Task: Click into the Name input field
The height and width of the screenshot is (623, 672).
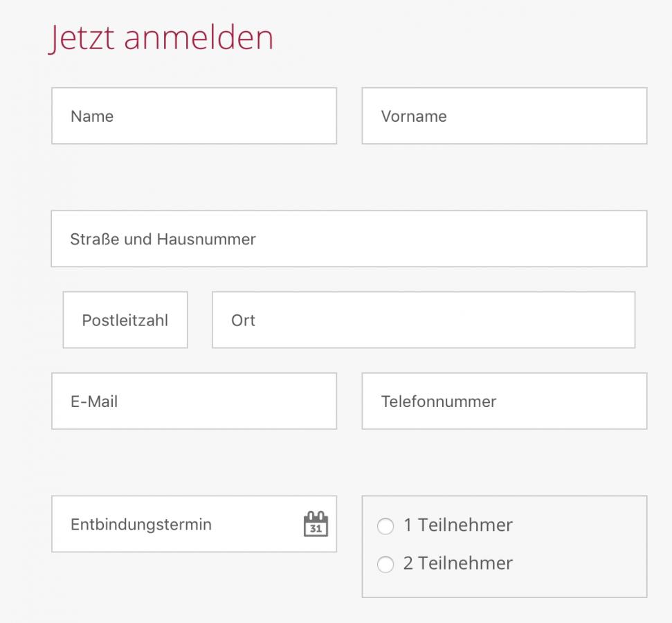Action: click(194, 116)
